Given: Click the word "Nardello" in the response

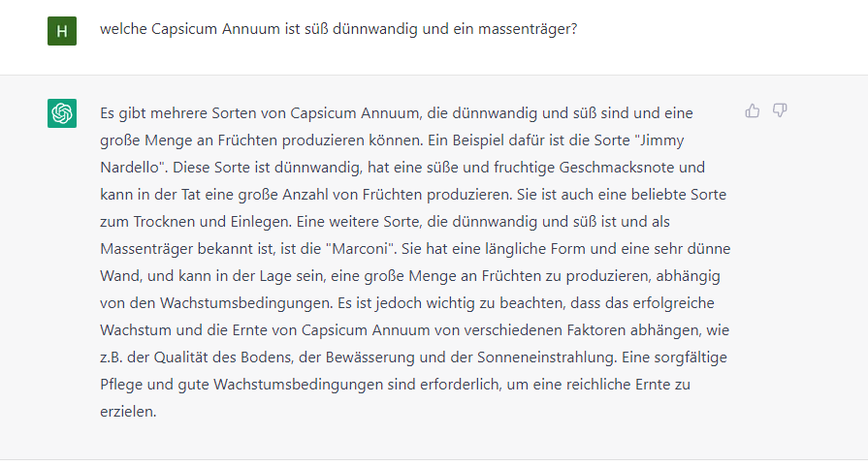Looking at the screenshot, I should click(x=132, y=168).
